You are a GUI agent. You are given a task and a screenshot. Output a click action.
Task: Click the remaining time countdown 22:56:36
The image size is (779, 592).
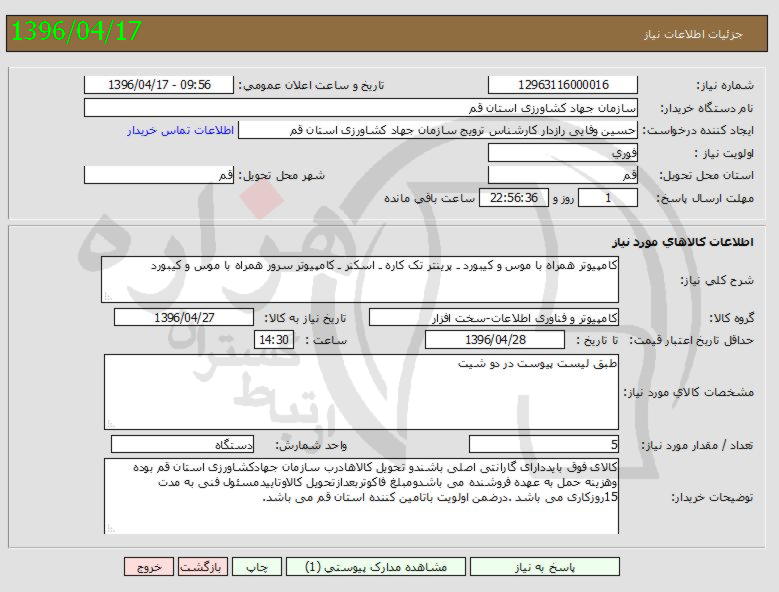click(514, 198)
